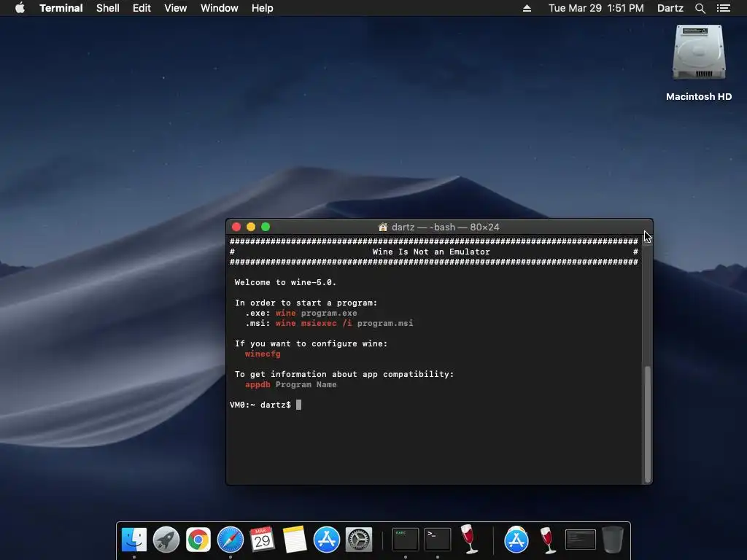Open Spotlight search magnifier icon
The width and height of the screenshot is (747, 560).
(700, 8)
